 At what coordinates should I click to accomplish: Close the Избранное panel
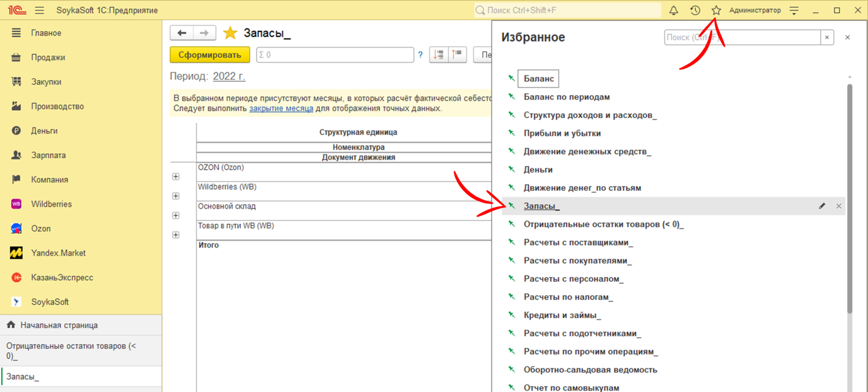click(x=847, y=37)
